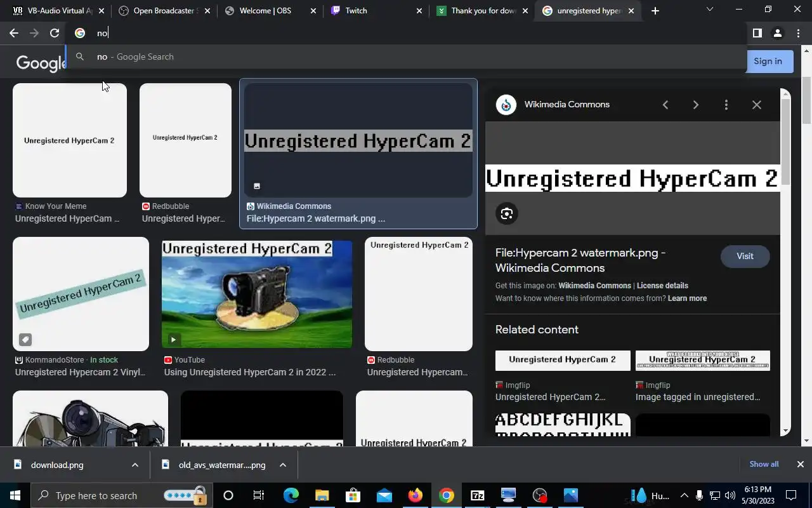
Task: Launch Firefox from taskbar
Action: pos(416,495)
